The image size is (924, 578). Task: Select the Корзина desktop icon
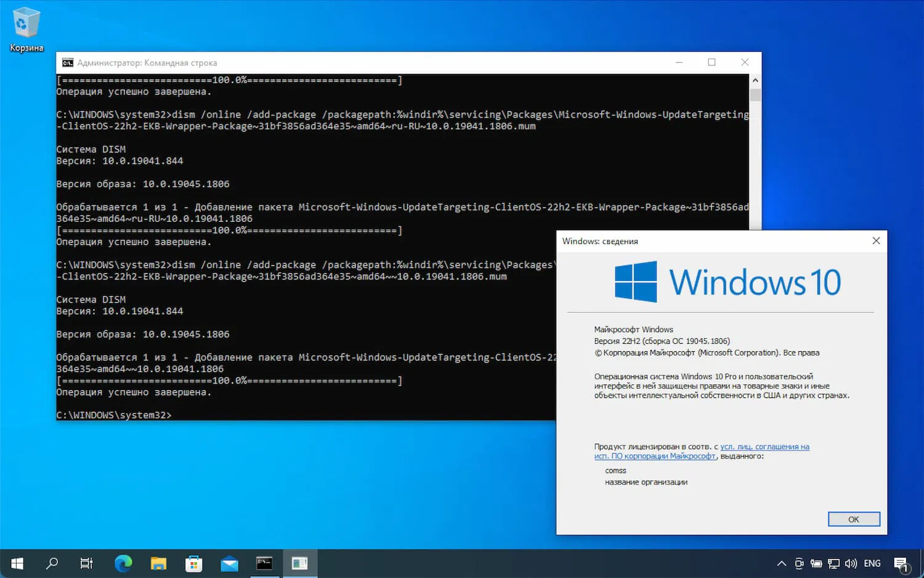coord(26,30)
